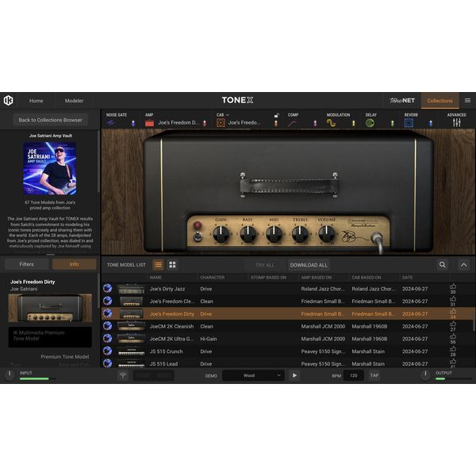
Task: Toggle the Modulation power switch
Action: (353, 123)
